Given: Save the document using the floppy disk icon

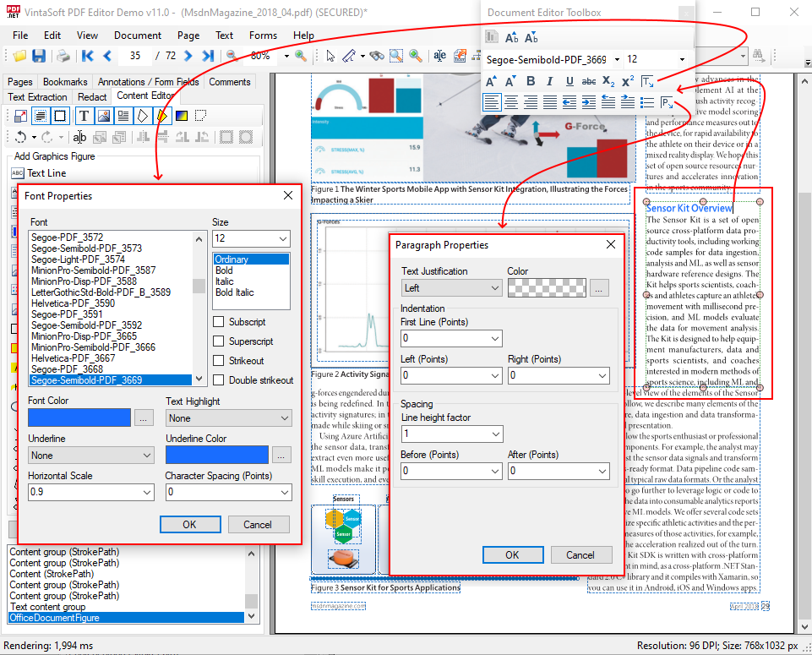Looking at the screenshot, I should click(40, 56).
